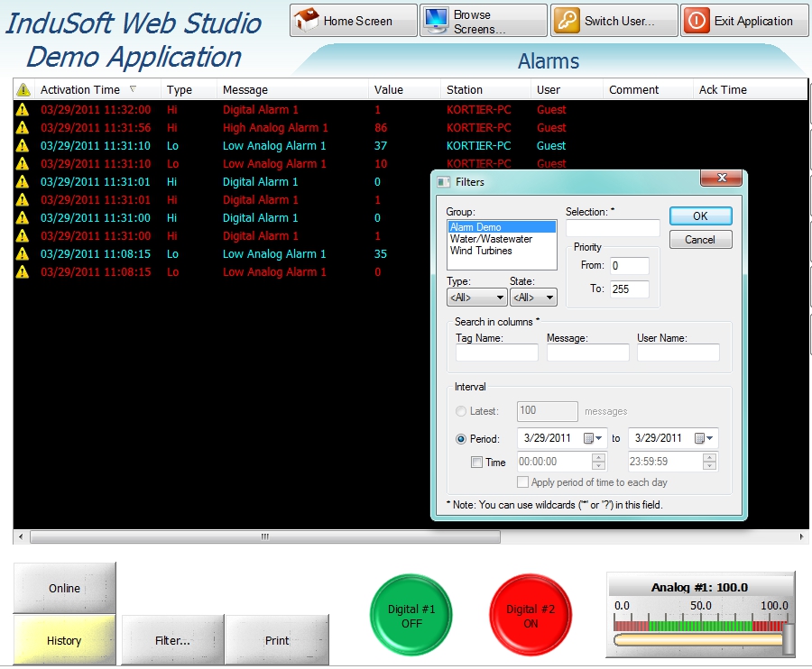
Task: Sort by Activation Time column arrow
Action: pos(134,89)
